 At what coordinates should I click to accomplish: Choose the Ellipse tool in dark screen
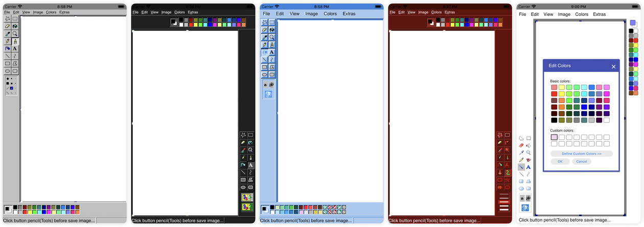(x=243, y=187)
